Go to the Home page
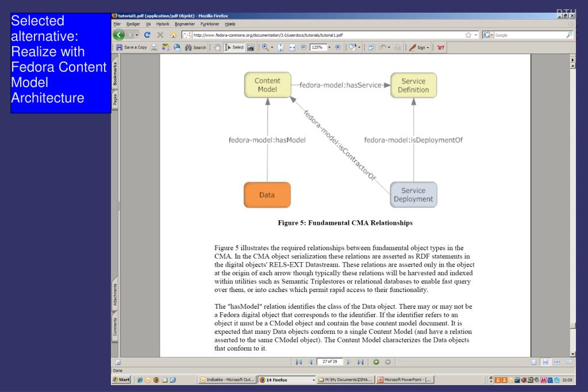This screenshot has height=392, width=588. tap(173, 35)
